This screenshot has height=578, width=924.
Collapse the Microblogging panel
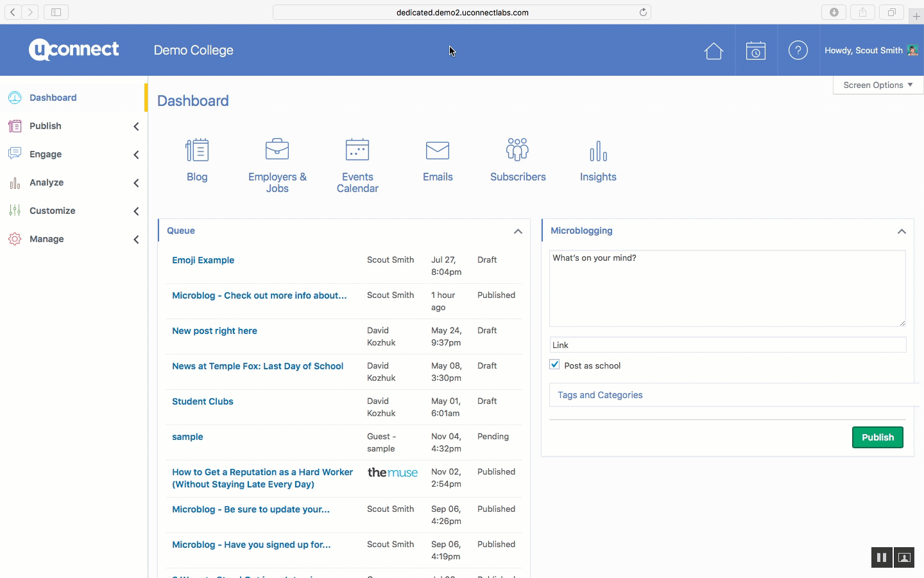pyautogui.click(x=902, y=231)
